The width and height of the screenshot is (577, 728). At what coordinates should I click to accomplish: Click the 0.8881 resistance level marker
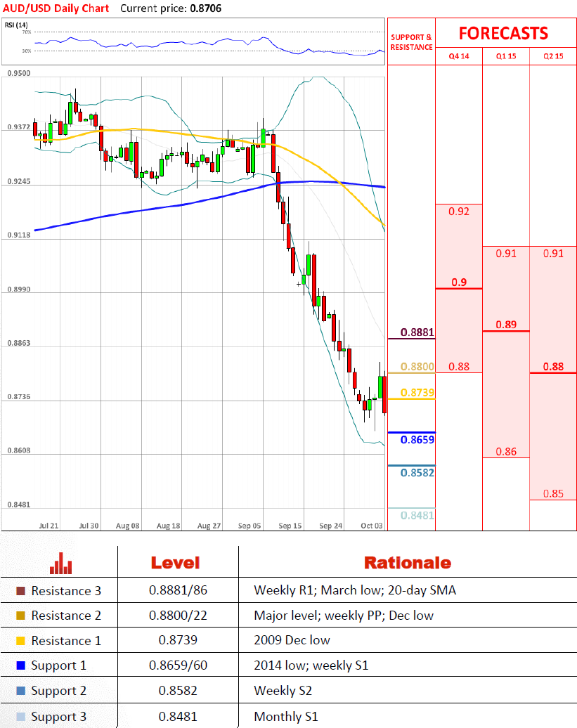[417, 332]
